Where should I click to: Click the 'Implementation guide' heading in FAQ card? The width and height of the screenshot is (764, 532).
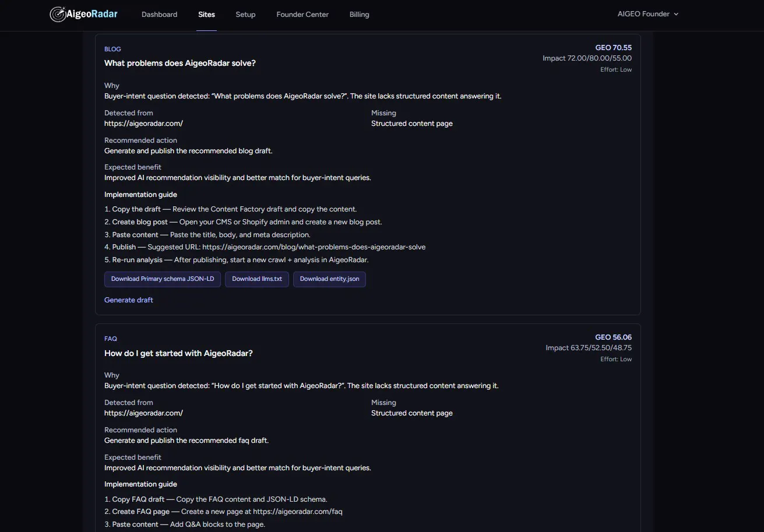tap(140, 484)
